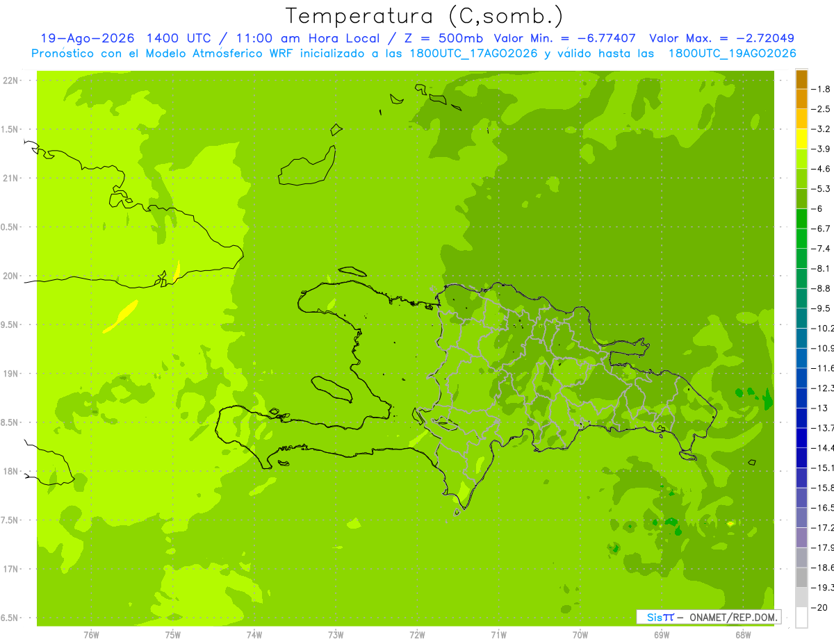Click the 22N latitude axis label

(10, 81)
